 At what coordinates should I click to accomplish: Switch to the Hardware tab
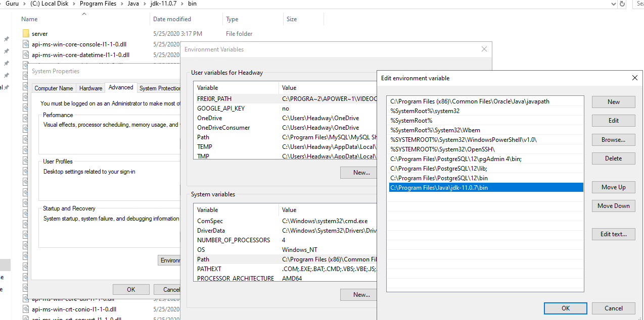point(90,88)
